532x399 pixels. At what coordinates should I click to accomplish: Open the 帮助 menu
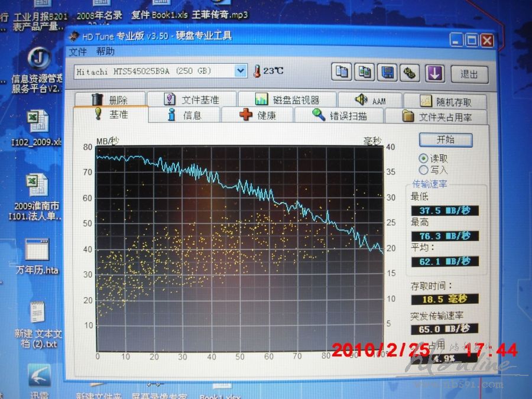click(105, 51)
